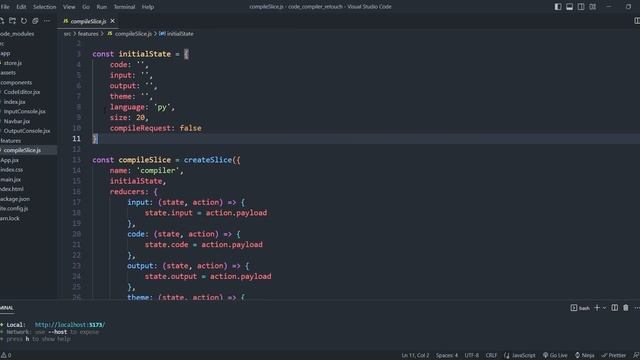Open index.html file
This screenshot has width=640, height=360.
[12, 189]
